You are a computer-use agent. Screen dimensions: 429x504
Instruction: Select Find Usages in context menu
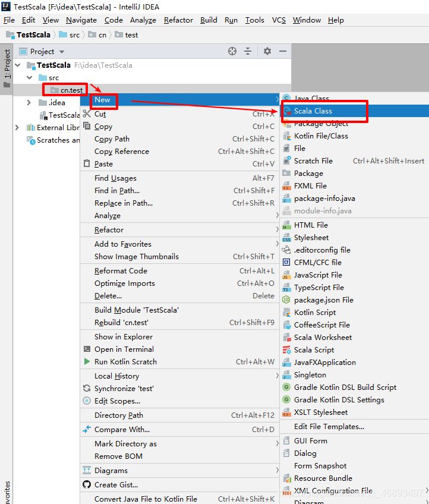pos(180,178)
